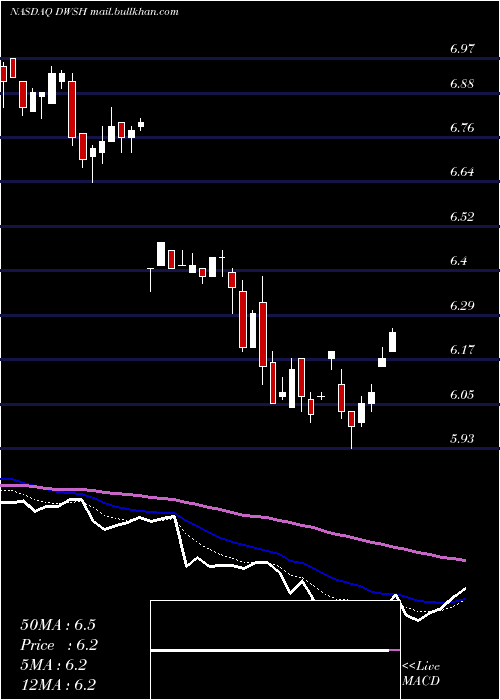The width and height of the screenshot is (500, 700).
Task: Click the 6.29 price level label
Action: [x=463, y=306]
